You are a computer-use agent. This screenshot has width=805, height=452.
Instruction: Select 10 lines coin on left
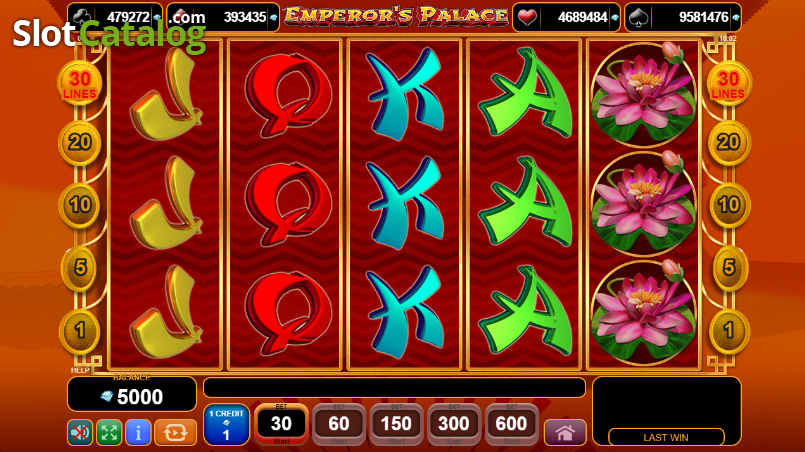pos(80,205)
